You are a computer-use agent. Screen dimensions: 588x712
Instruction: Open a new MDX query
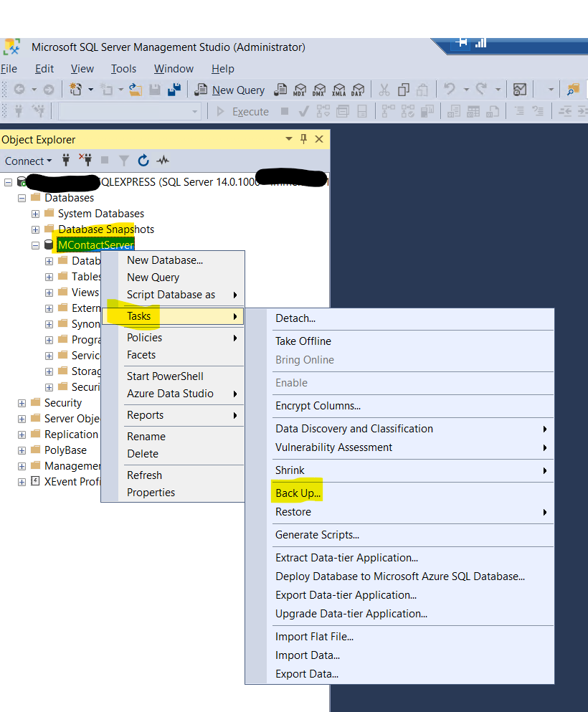300,90
